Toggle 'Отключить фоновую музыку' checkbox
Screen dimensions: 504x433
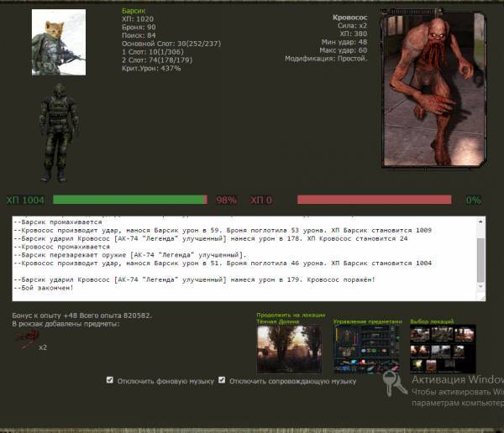111,380
